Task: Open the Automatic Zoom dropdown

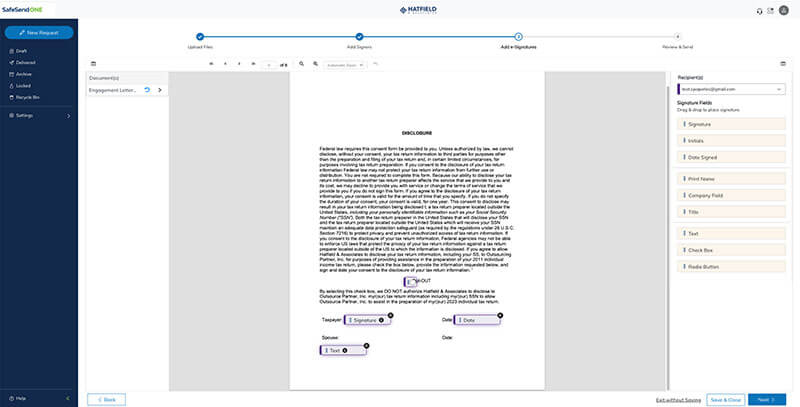Action: 345,65
